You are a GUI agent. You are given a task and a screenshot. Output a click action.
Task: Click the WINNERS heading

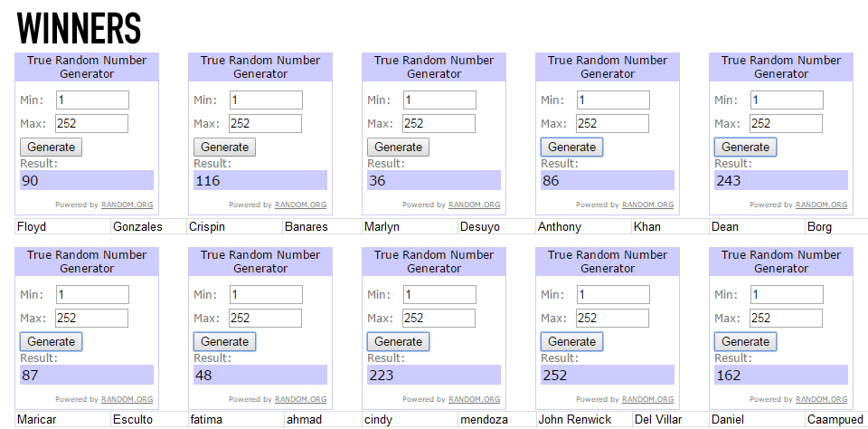click(80, 29)
